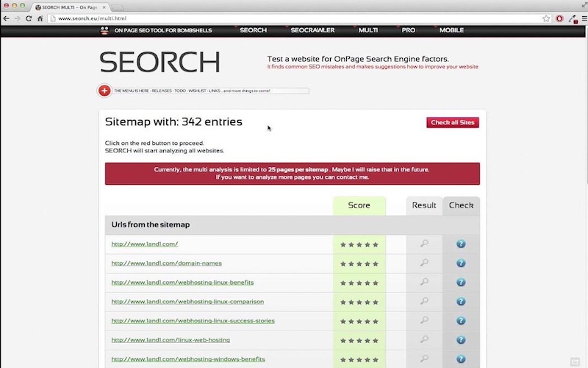Close the SEORCH MULTI browser tab
Screen dimensions: 588x368
click(x=104, y=7)
